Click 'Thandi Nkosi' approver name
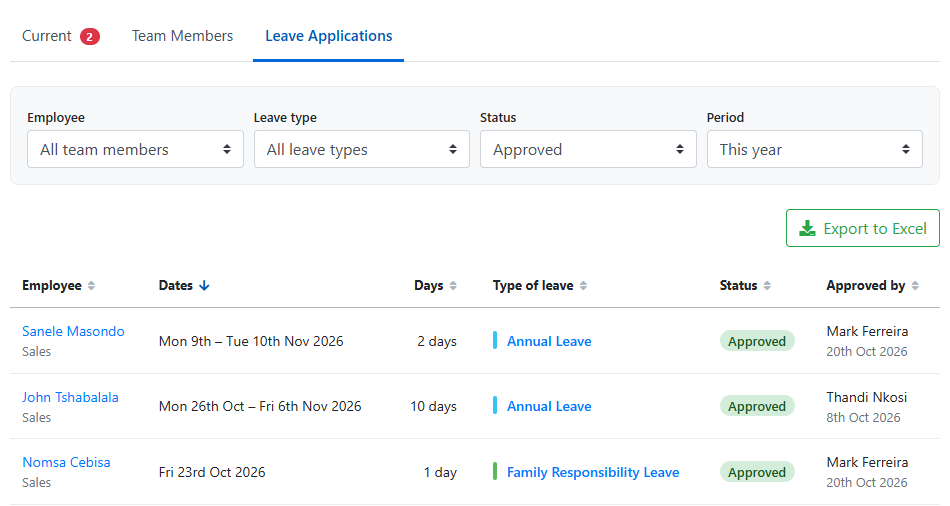This screenshot has height=506, width=950. [866, 398]
